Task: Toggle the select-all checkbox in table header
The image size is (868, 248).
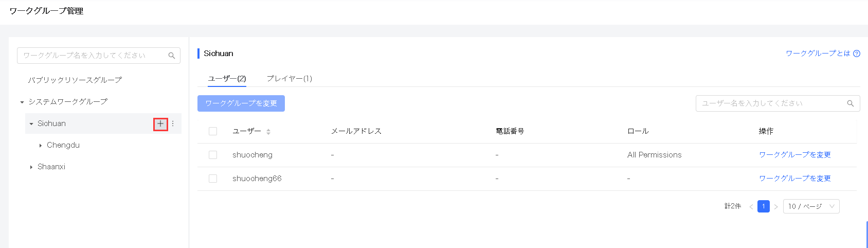Action: pyautogui.click(x=213, y=131)
